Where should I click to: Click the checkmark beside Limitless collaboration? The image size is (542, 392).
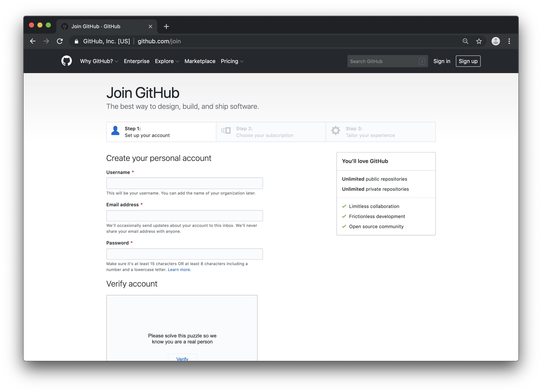coord(344,206)
